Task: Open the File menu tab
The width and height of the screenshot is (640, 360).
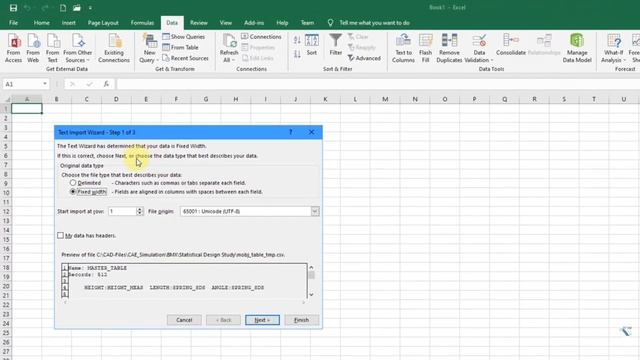Action: pos(13,23)
